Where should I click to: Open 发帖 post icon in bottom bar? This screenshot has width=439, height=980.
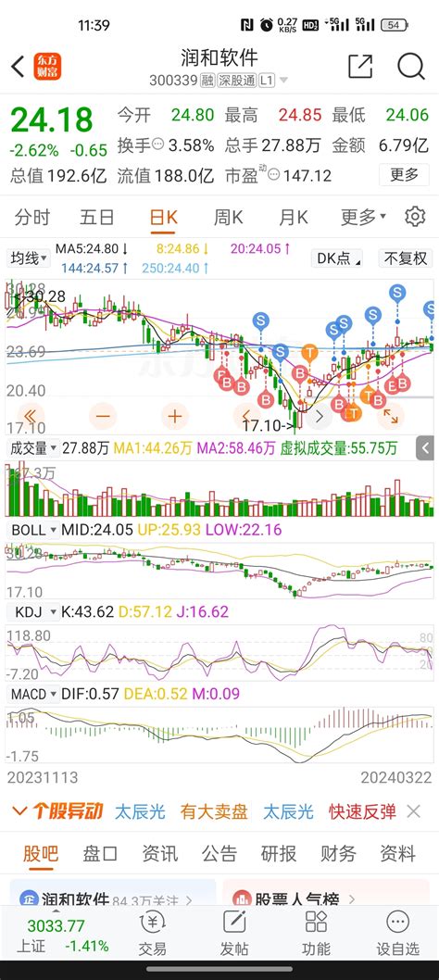click(x=234, y=935)
